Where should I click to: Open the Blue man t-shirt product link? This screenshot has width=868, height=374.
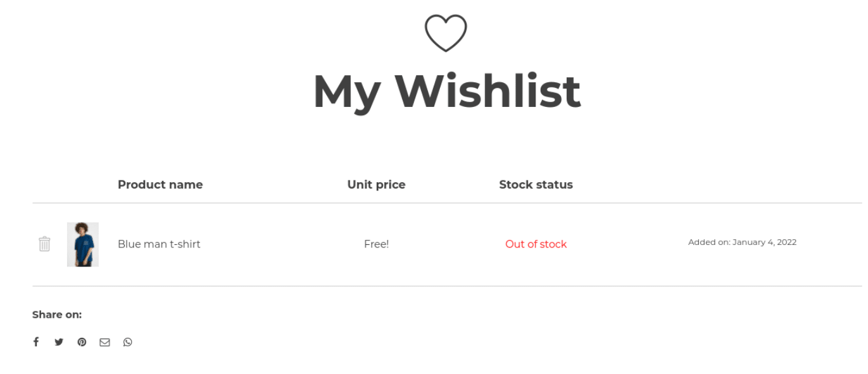tap(159, 244)
